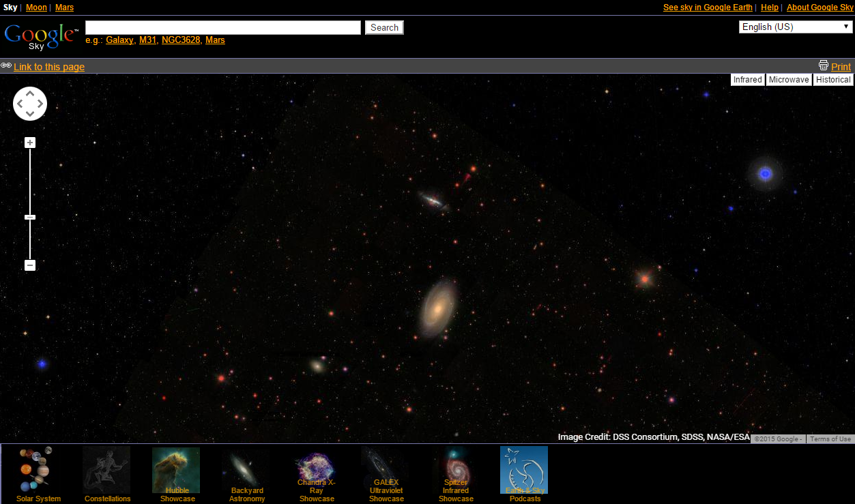Click the zoom out minus button
Image resolution: width=855 pixels, height=504 pixels.
(30, 265)
